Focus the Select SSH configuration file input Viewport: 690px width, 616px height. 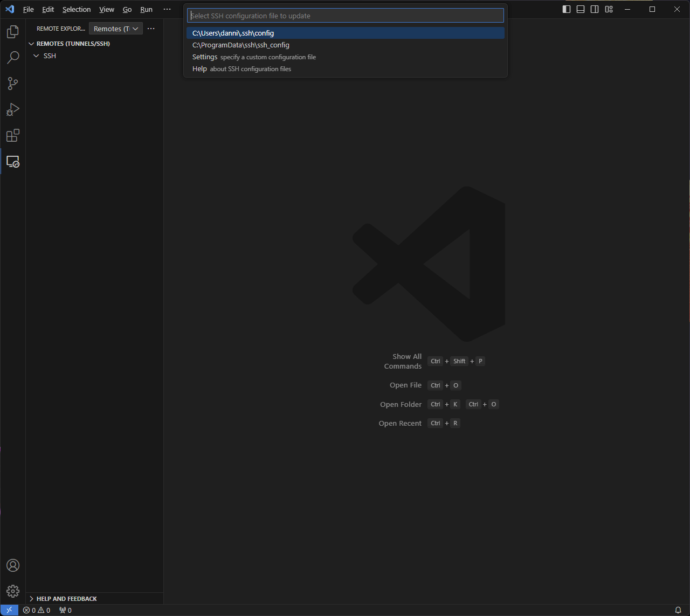(346, 16)
